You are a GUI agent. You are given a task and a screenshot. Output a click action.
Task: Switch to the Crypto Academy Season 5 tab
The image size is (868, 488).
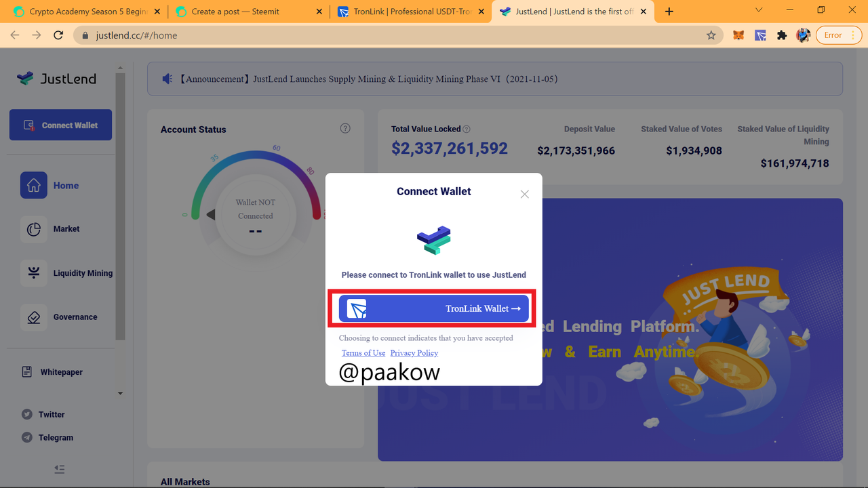pos(85,12)
